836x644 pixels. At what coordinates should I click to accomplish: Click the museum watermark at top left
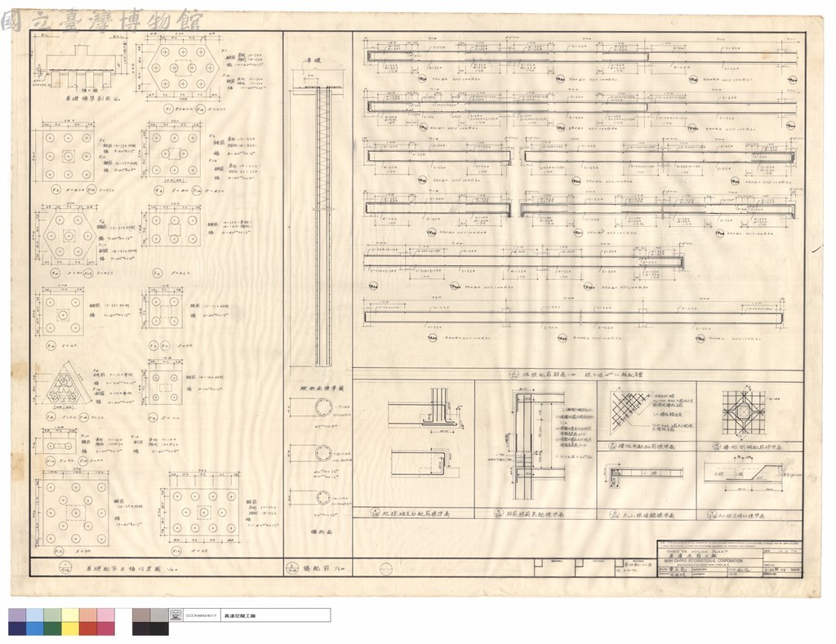pos(101,20)
